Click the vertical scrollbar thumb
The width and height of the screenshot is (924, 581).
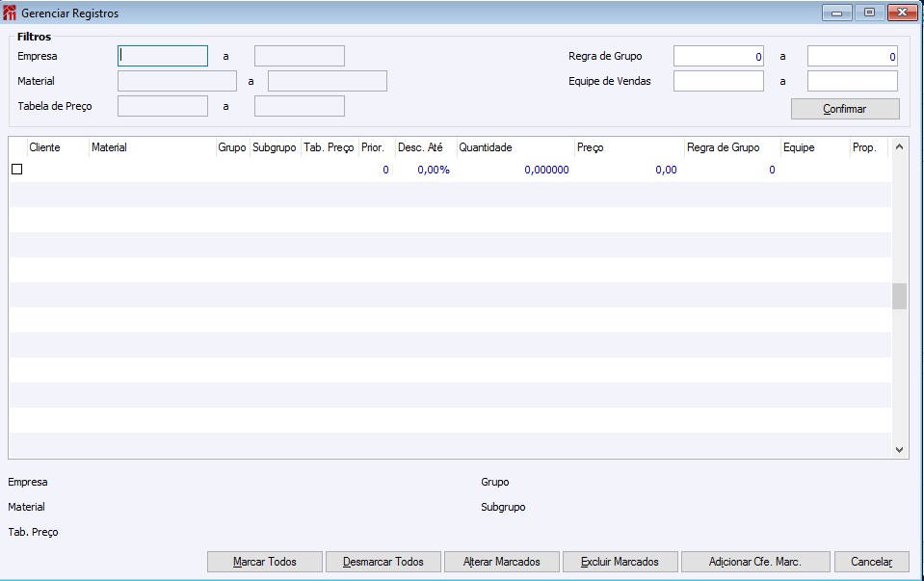coord(899,297)
